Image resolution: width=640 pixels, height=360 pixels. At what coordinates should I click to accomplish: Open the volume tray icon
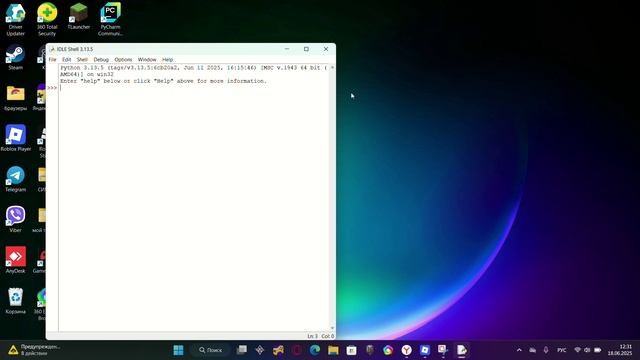[587, 350]
